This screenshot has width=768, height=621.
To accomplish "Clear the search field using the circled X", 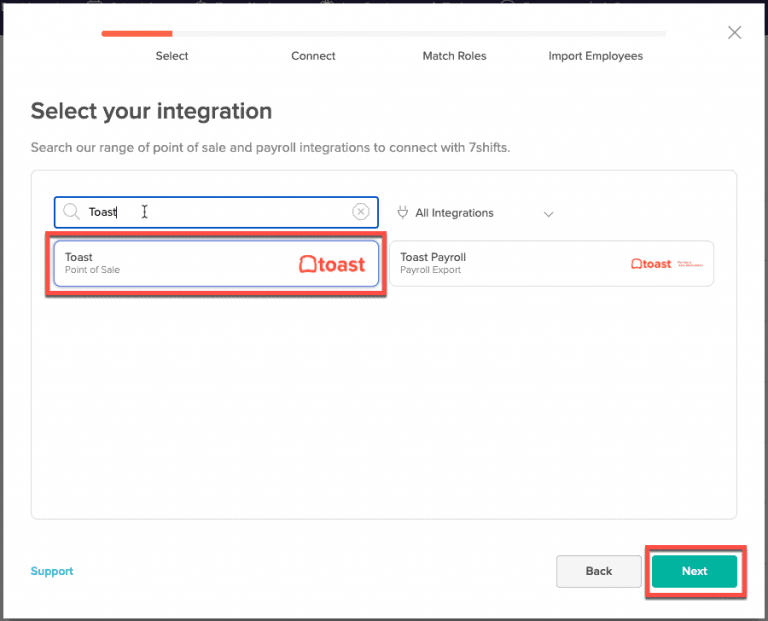I will pyautogui.click(x=361, y=212).
